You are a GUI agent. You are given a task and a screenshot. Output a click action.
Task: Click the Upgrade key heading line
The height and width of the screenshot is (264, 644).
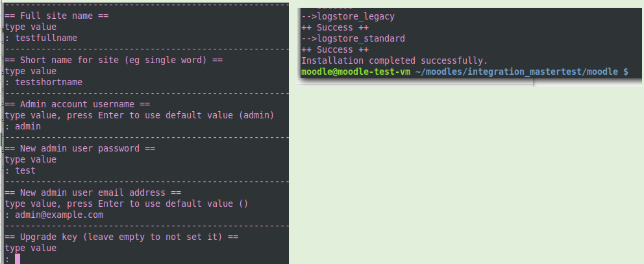[121, 237]
